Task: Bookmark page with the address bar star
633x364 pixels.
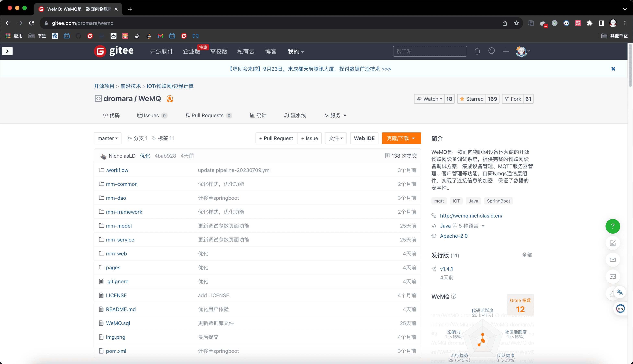Action: [516, 23]
